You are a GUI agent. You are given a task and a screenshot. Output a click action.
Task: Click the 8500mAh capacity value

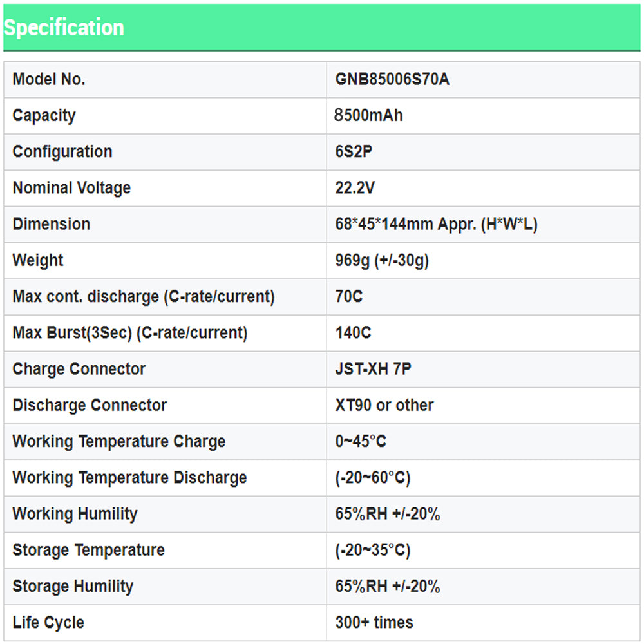pos(368,116)
